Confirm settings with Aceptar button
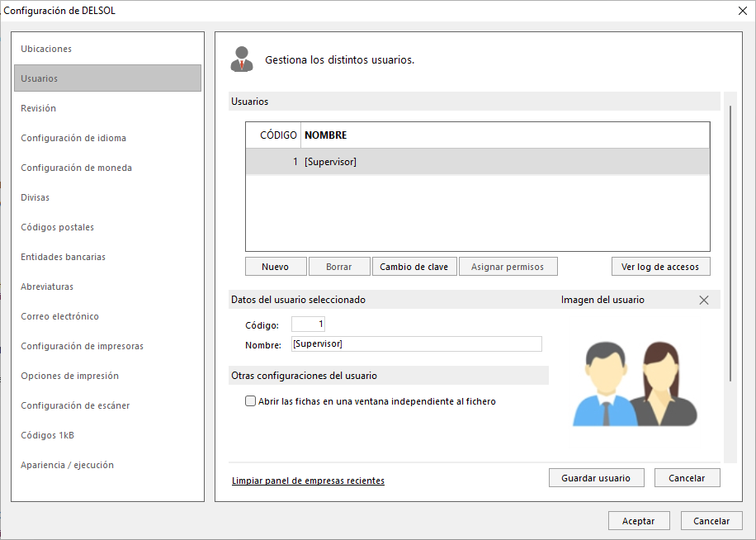 [639, 521]
